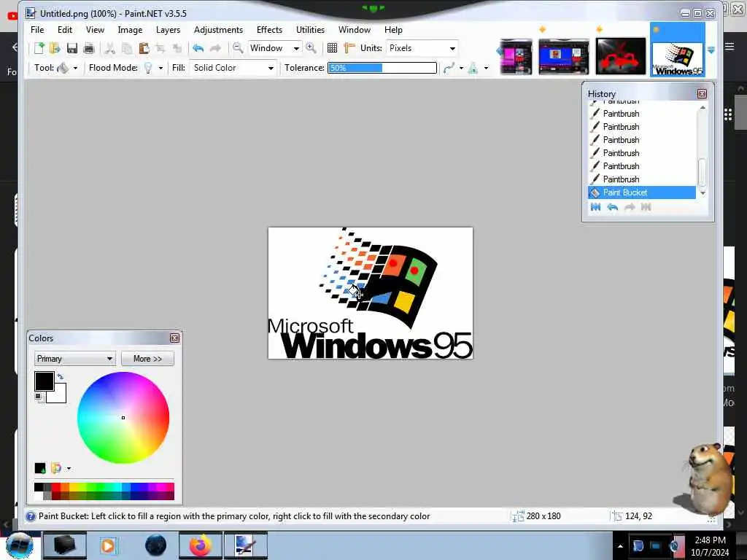Click the Deselect icon in the toolbar
The width and height of the screenshot is (747, 560).
[177, 48]
